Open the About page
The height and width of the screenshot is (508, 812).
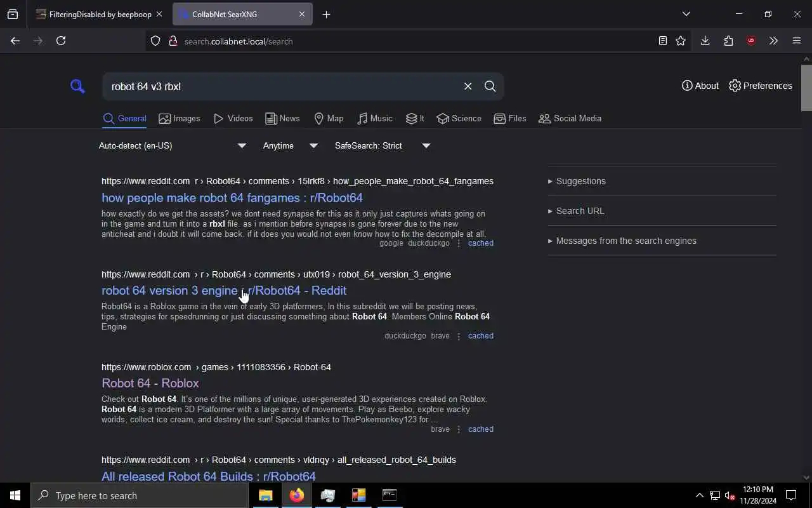point(700,86)
